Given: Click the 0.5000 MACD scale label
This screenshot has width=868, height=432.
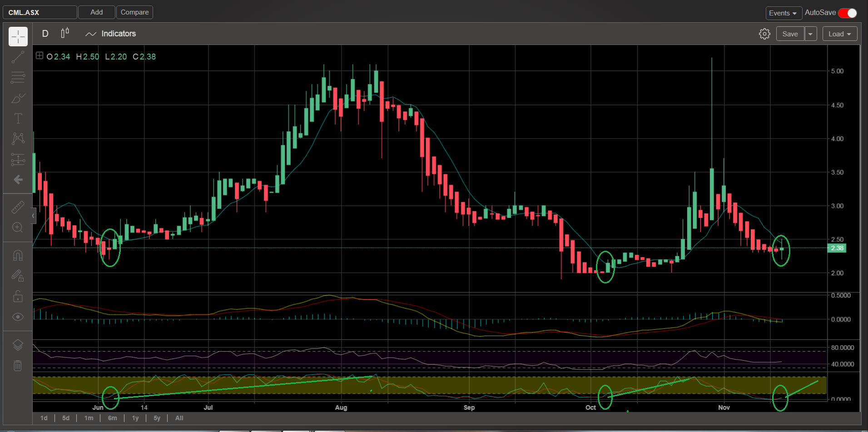Looking at the screenshot, I should (841, 295).
